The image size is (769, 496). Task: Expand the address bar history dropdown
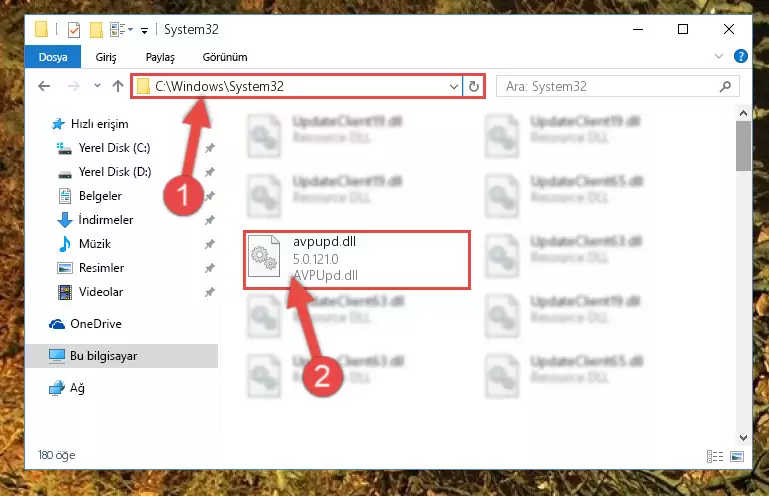click(454, 87)
